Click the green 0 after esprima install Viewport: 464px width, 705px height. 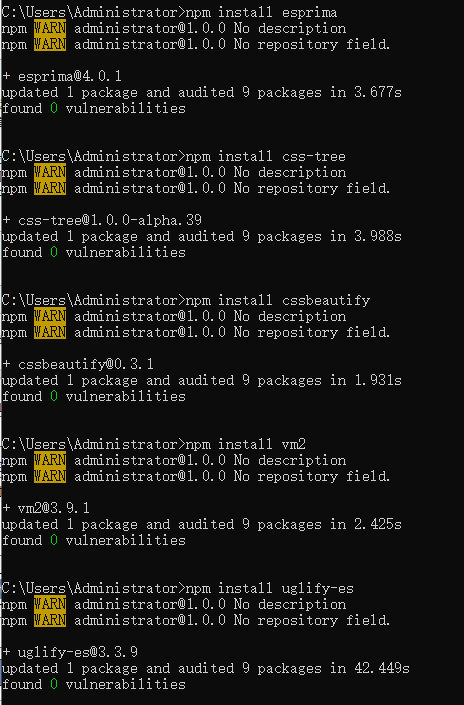[x=54, y=108]
